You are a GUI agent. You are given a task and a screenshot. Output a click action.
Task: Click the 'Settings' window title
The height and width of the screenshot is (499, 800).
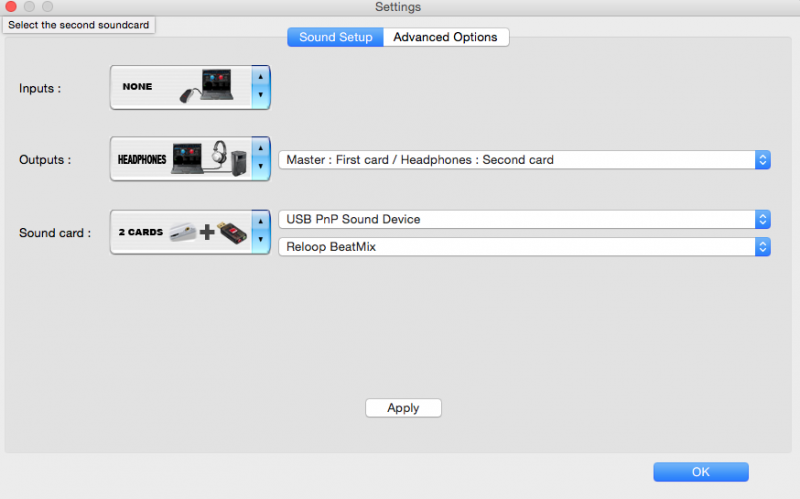(398, 7)
